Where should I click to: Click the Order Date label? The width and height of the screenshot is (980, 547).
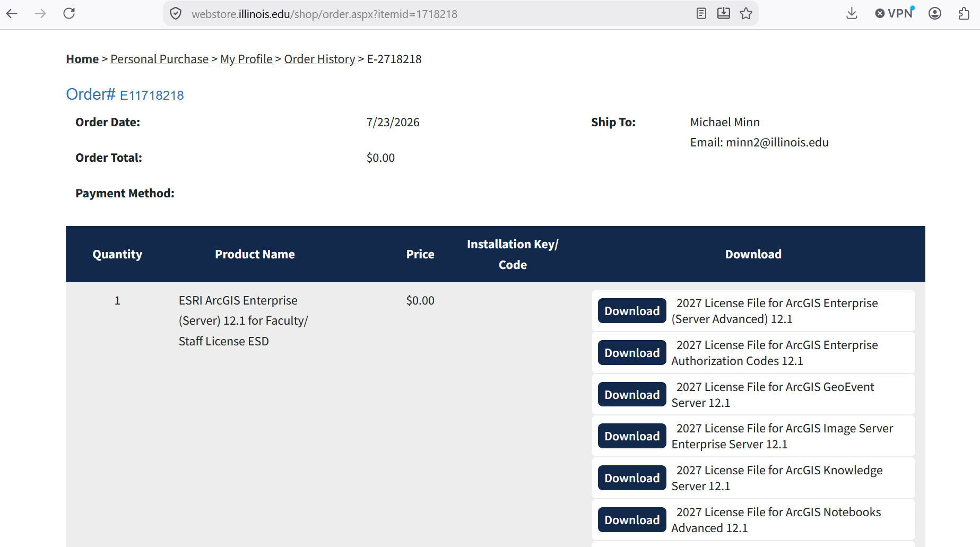[108, 123]
